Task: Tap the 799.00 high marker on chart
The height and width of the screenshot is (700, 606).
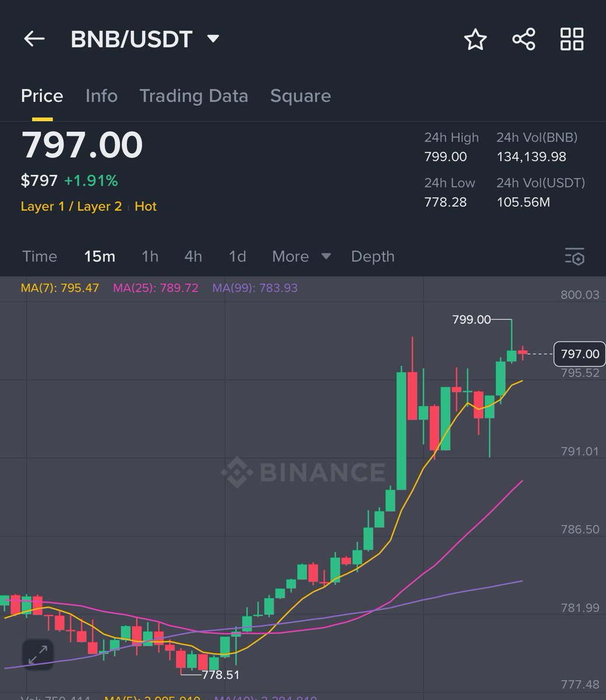Action: (471, 320)
